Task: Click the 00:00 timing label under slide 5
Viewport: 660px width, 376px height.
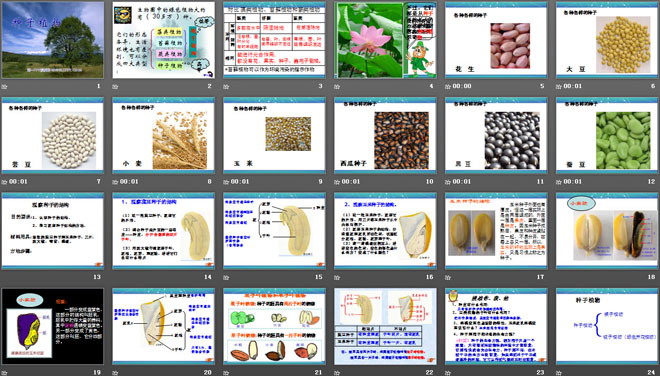Action: (462, 86)
